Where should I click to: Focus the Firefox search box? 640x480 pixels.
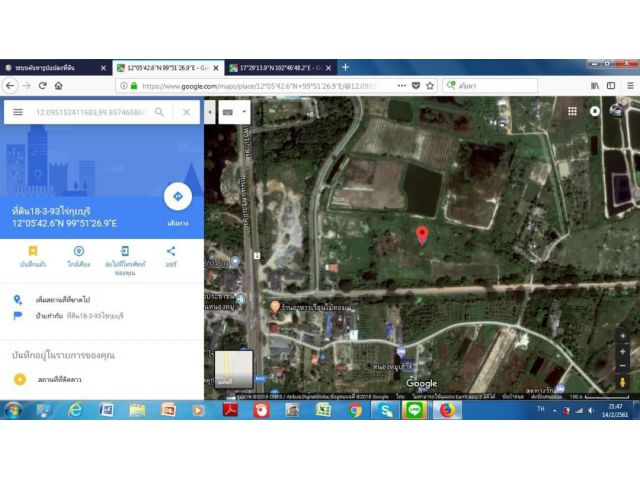click(x=490, y=86)
